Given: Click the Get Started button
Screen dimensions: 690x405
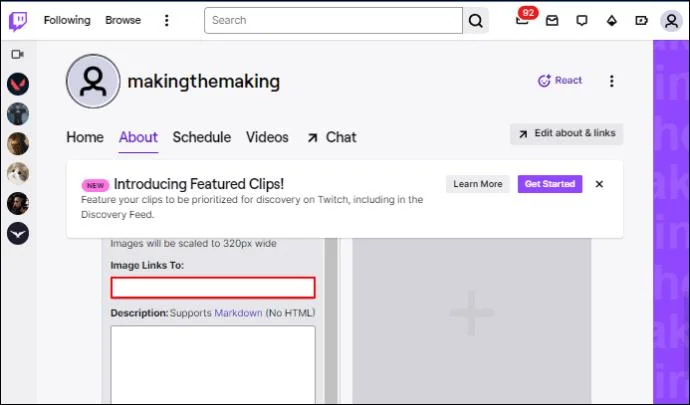Looking at the screenshot, I should pyautogui.click(x=550, y=184).
